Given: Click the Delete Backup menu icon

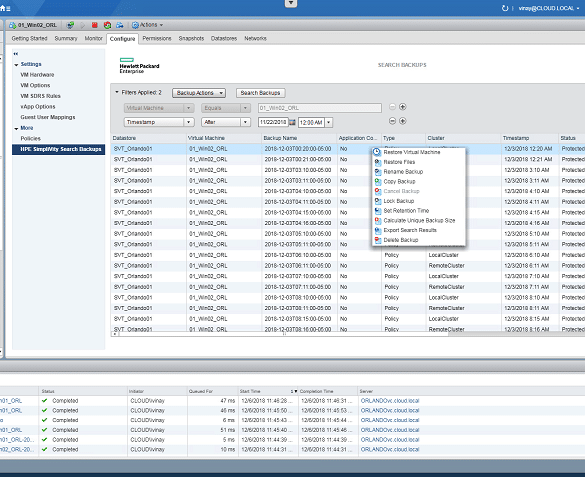Looking at the screenshot, I should (x=378, y=240).
